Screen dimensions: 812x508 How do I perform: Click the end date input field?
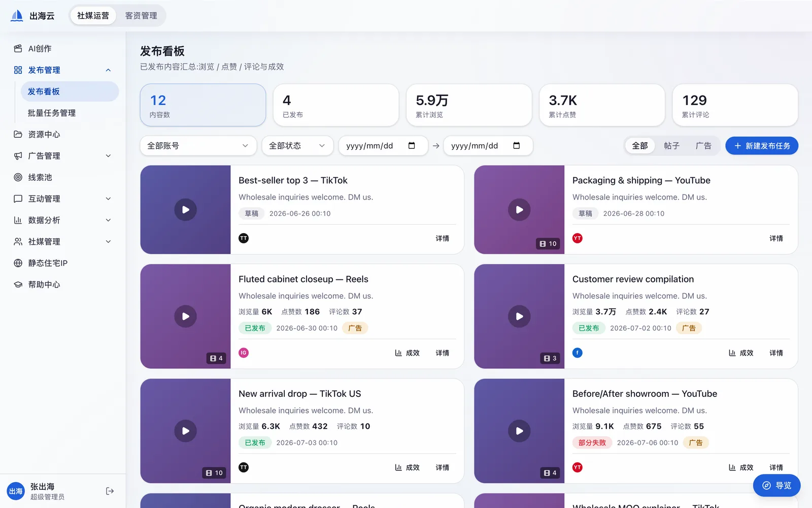click(488, 146)
